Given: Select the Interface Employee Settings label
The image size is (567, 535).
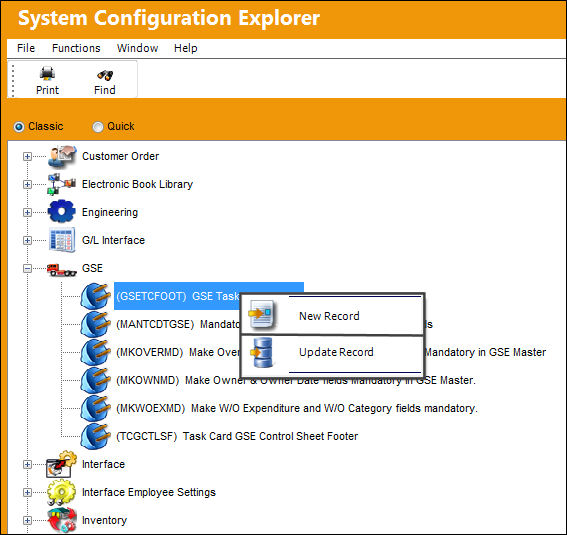Looking at the screenshot, I should coord(149,492).
